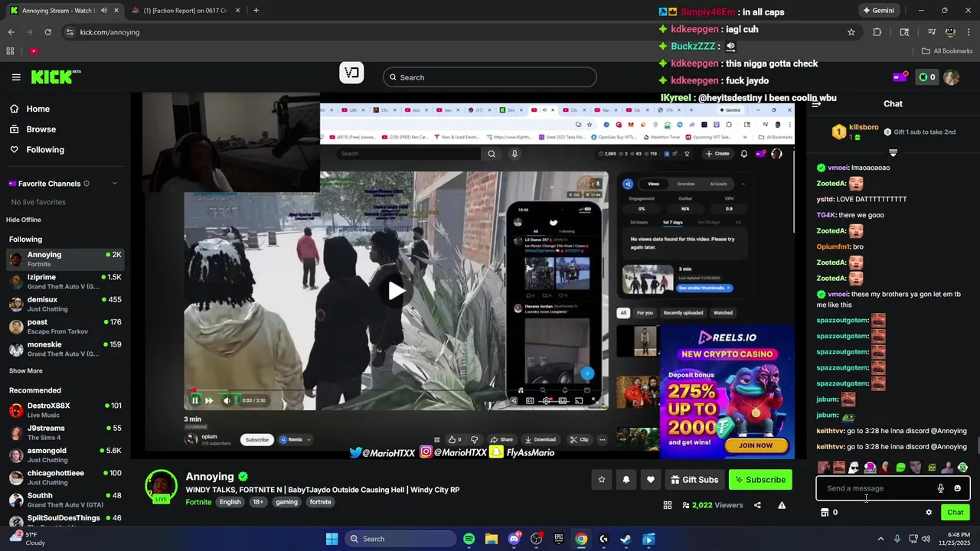Screen dimensions: 980x551
Task: Open Windows Start menu
Action: coord(332,539)
